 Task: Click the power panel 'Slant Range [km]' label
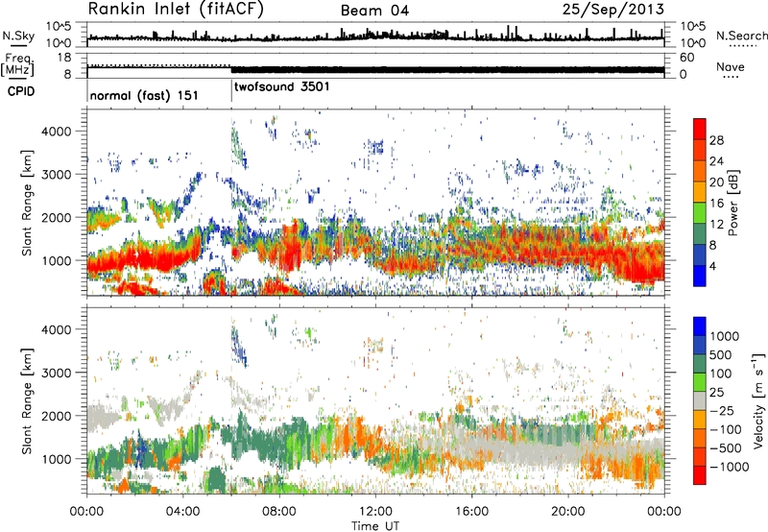tap(27, 203)
